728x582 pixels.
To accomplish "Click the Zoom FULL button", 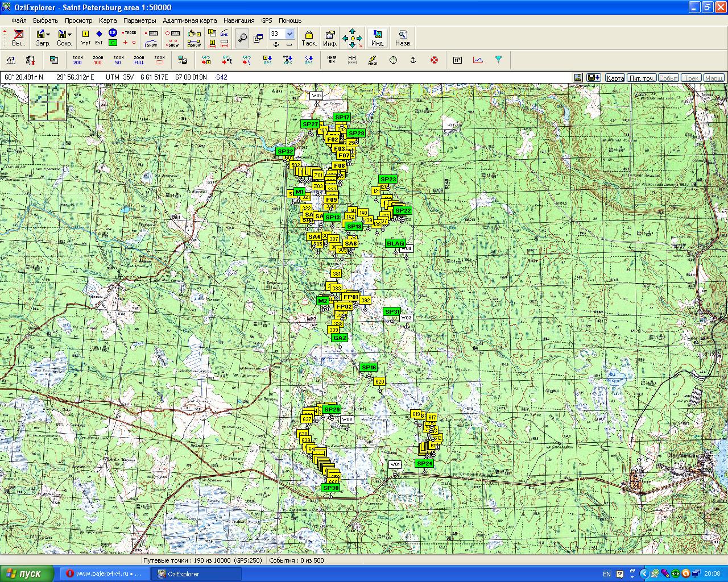I will pyautogui.click(x=139, y=60).
